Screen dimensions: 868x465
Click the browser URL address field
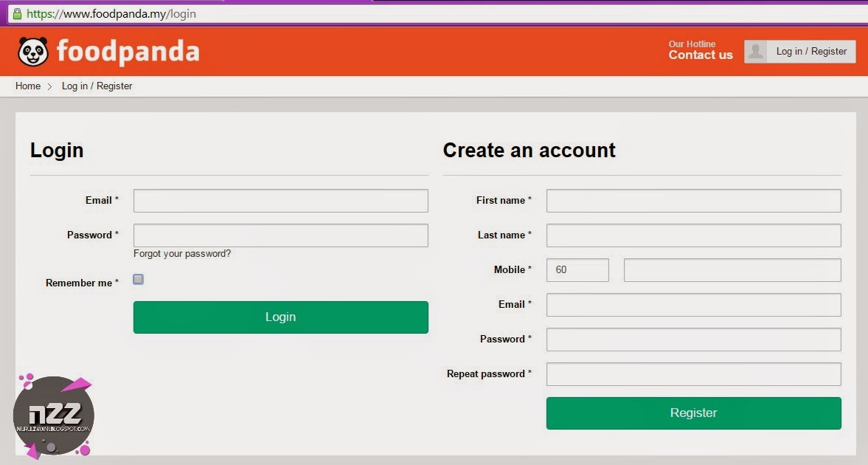coord(437,14)
